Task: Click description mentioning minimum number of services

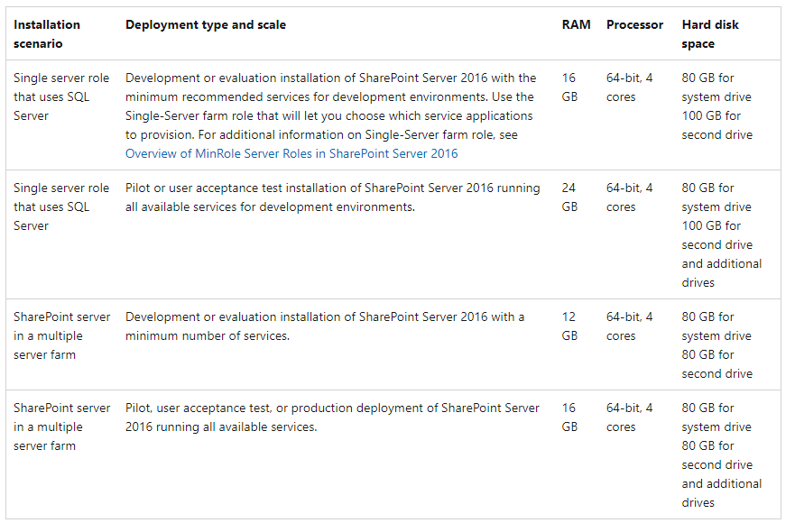Action: point(325,326)
